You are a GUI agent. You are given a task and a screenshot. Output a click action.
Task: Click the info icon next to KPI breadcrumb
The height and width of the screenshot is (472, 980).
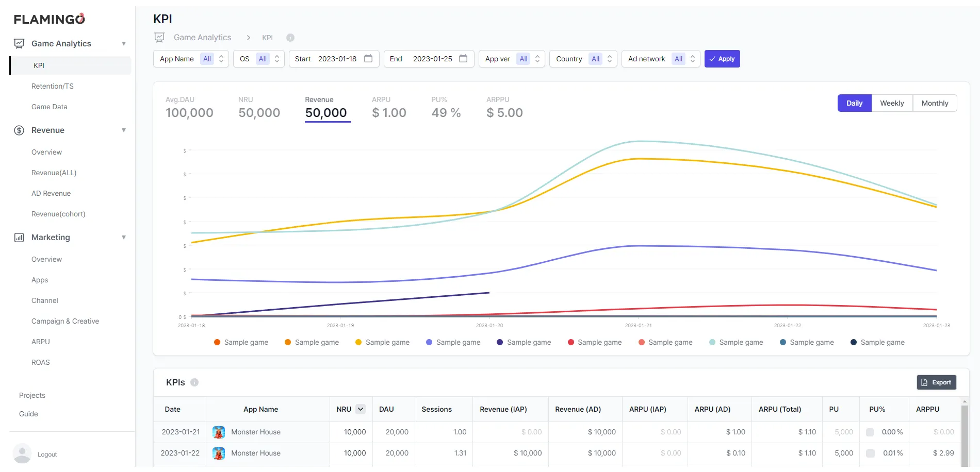(x=290, y=38)
